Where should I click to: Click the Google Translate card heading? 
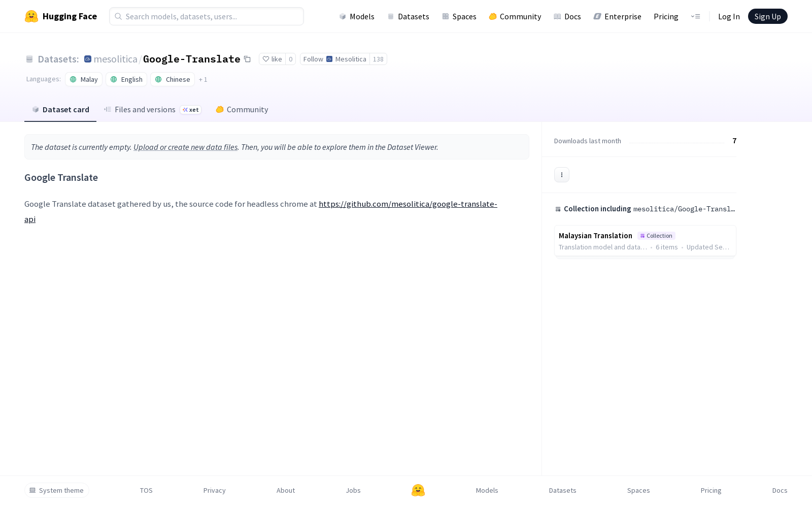(x=61, y=177)
